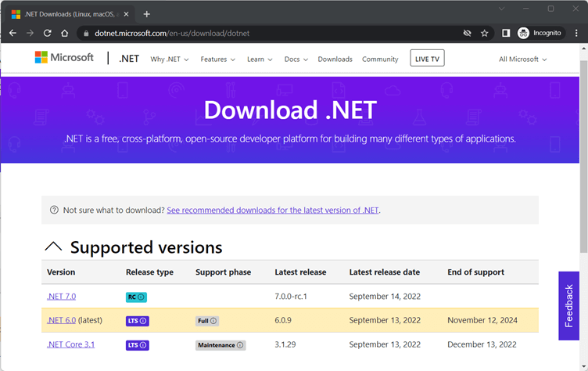The height and width of the screenshot is (371, 588).
Task: Click the browser back arrow
Action: (13, 33)
